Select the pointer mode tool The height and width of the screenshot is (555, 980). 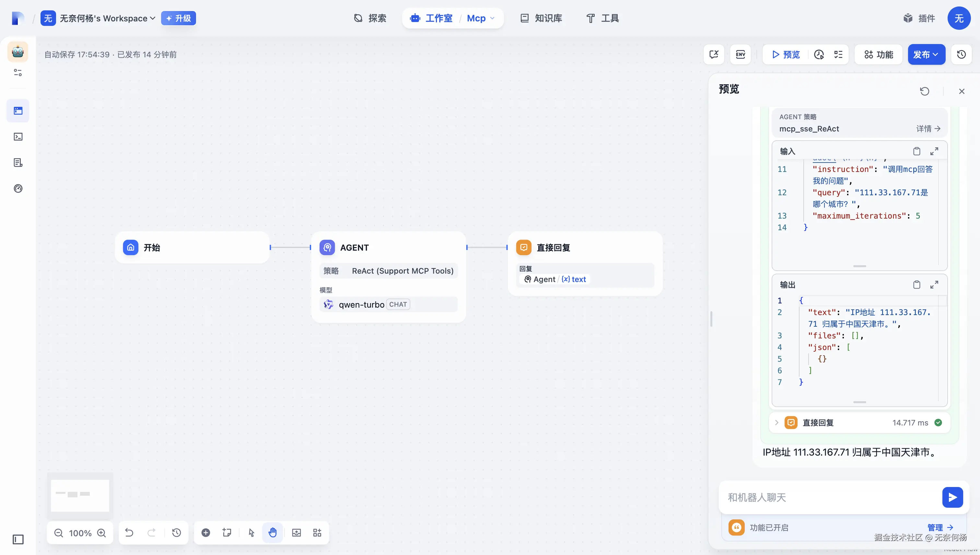coord(251,533)
